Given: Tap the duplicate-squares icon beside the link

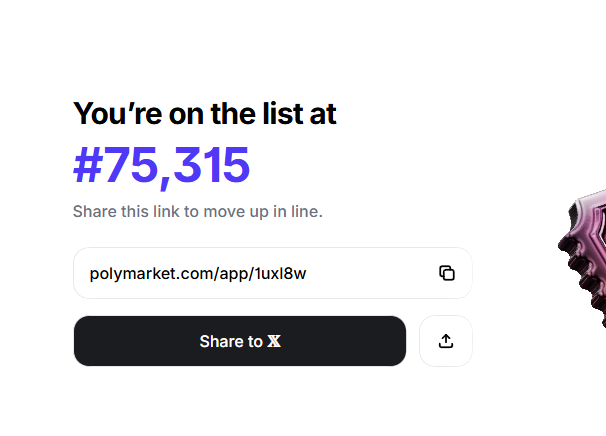Looking at the screenshot, I should click(447, 273).
